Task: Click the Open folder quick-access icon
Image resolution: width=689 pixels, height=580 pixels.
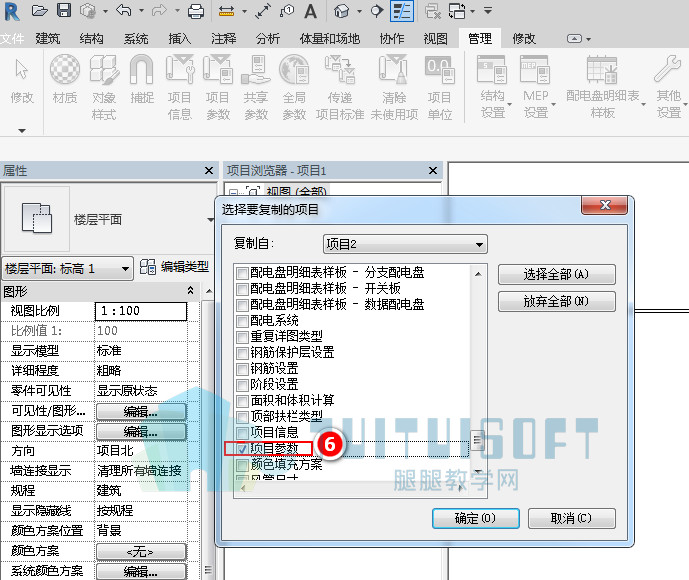Action: [40, 10]
